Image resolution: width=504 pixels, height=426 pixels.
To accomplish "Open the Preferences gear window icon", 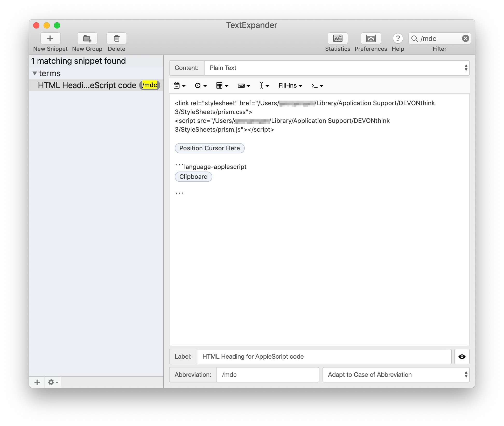I will [x=371, y=39].
